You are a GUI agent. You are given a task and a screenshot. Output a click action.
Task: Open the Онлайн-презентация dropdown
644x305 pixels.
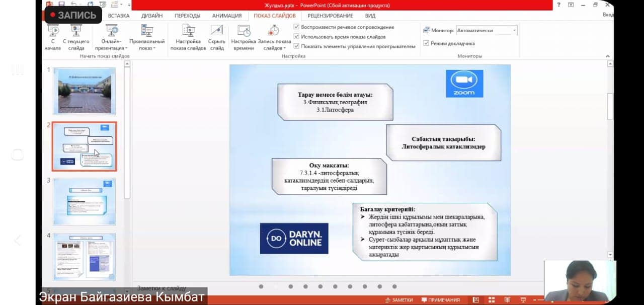111,37
